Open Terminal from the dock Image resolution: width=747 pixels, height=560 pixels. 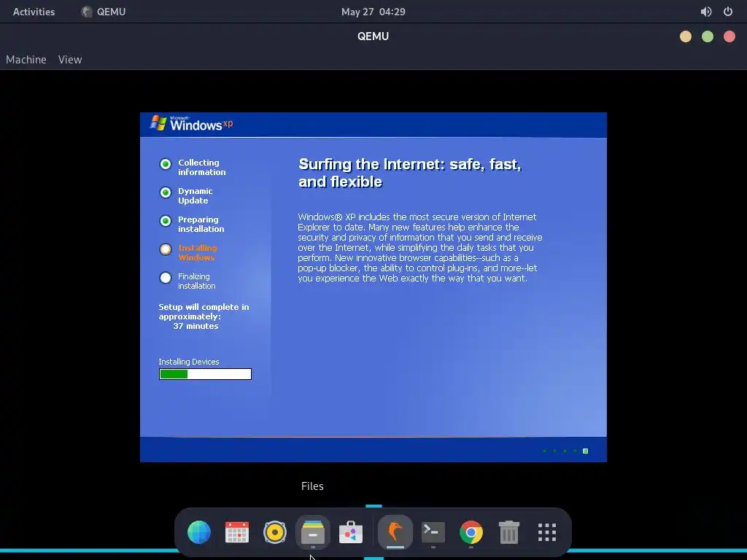[433, 532]
